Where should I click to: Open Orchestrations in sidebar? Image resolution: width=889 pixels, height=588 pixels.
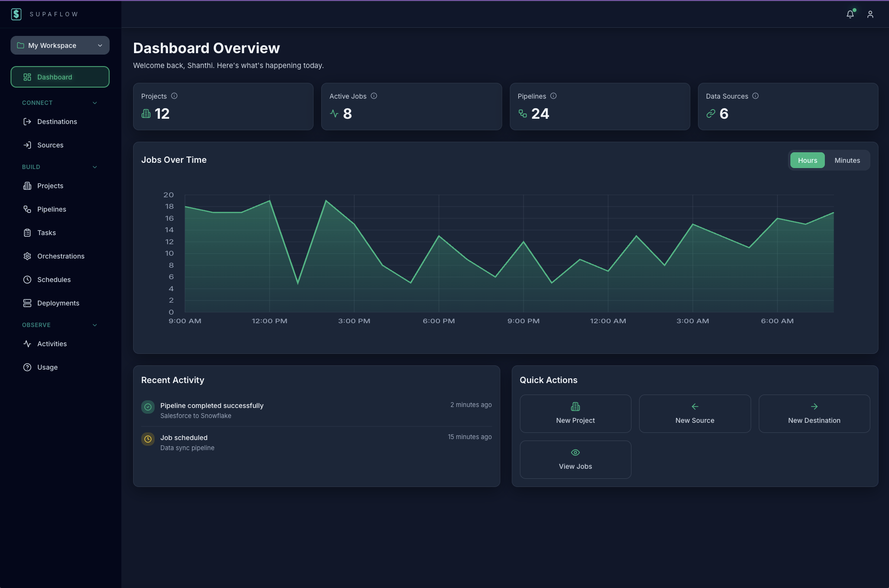(x=60, y=256)
